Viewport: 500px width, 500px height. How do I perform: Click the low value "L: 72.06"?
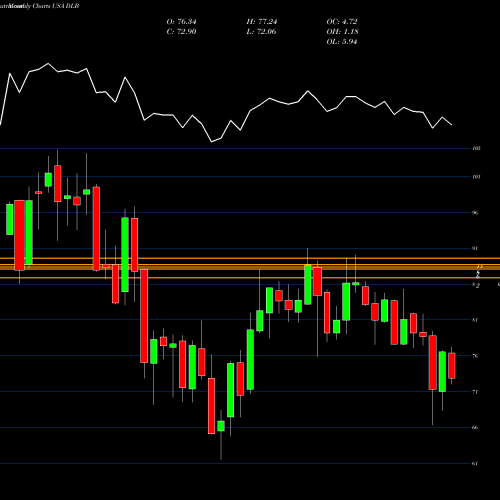[x=261, y=32]
